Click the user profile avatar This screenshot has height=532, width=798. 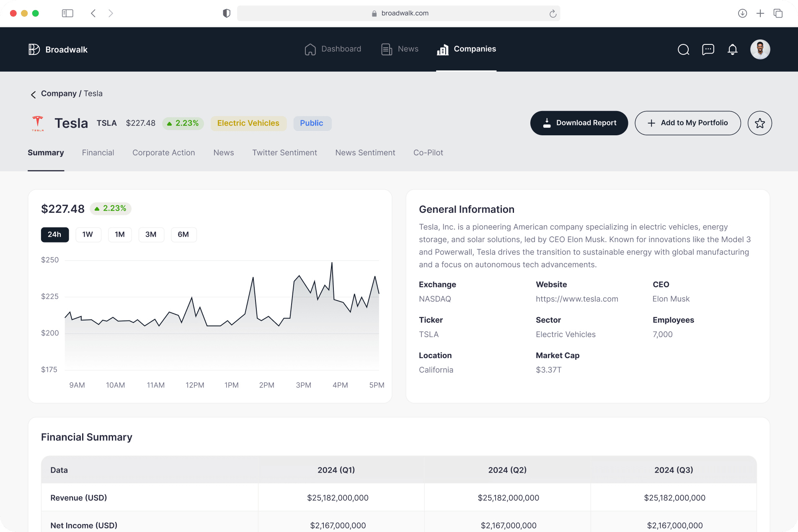click(760, 49)
